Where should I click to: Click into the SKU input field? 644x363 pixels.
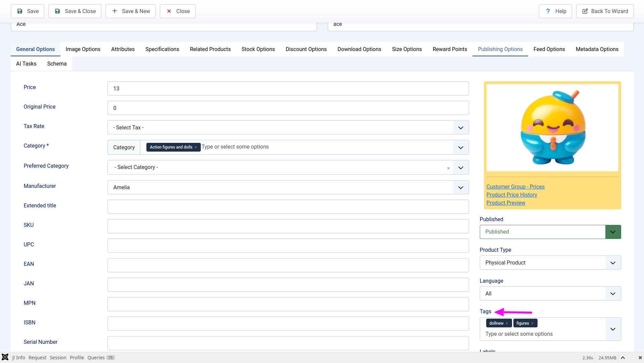[x=288, y=226]
